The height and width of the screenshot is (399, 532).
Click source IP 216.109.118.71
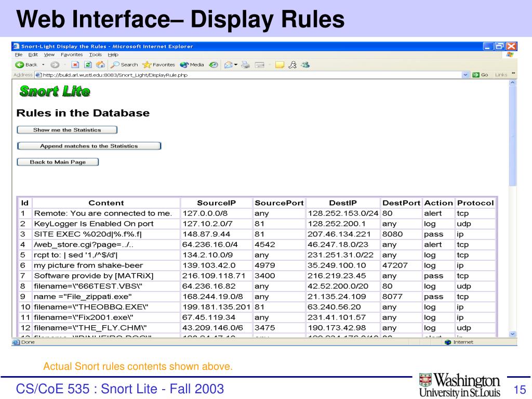tap(217, 276)
